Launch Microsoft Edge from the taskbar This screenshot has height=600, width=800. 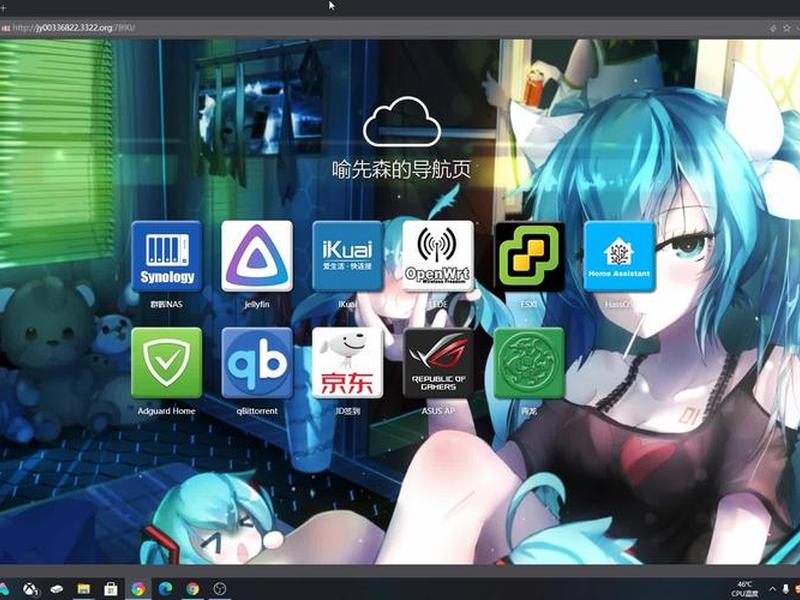click(x=165, y=589)
